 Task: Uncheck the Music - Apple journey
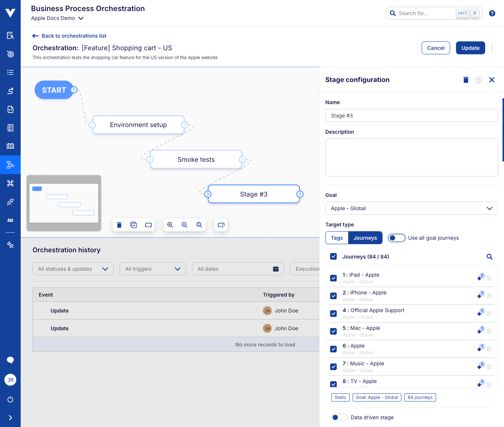click(333, 367)
